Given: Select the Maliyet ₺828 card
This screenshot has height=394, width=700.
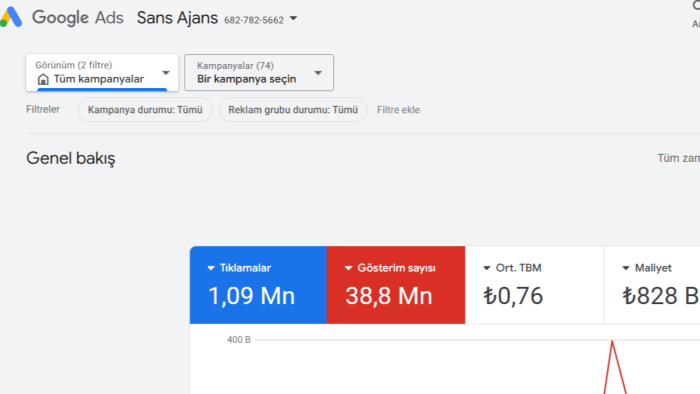Looking at the screenshot, I should pyautogui.click(x=652, y=285).
